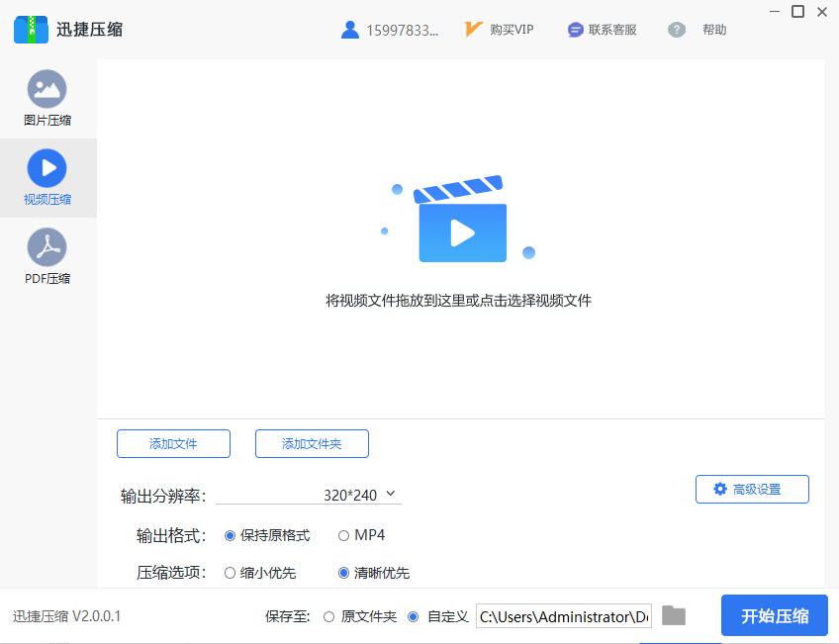Click the 迅捷压缩 title text
Screen dimensions: 839x644
pyautogui.click(x=89, y=30)
